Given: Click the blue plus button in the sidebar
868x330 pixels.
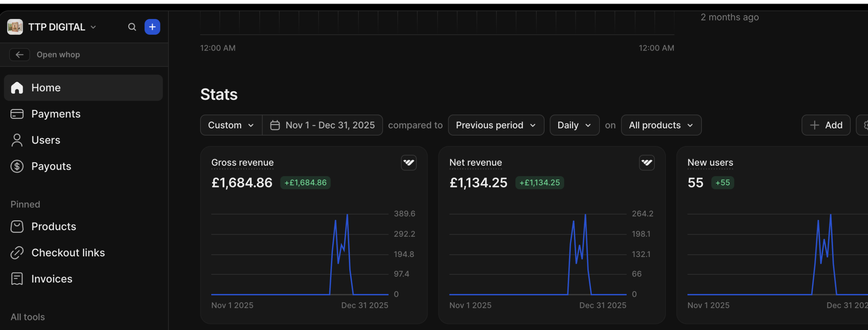Looking at the screenshot, I should [152, 27].
